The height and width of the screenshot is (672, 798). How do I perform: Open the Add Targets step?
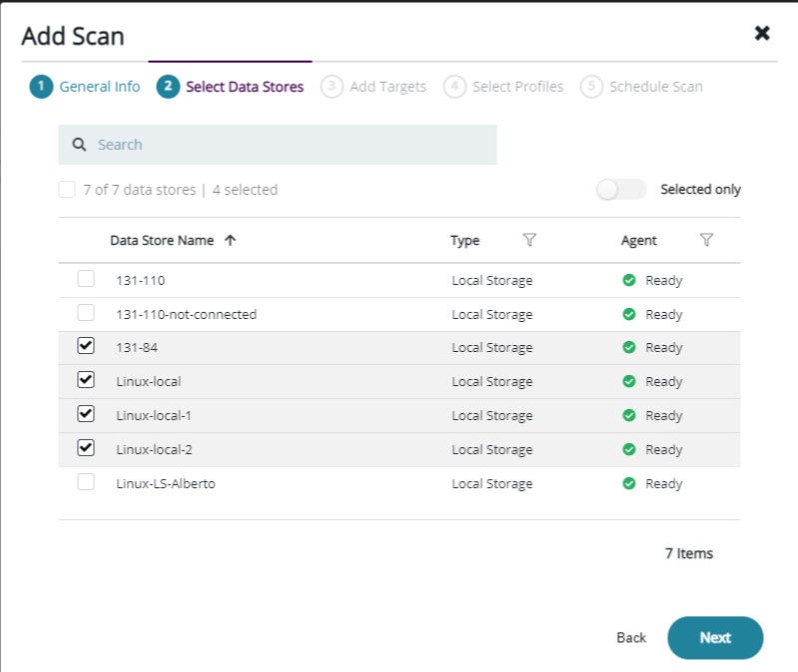coord(387,87)
